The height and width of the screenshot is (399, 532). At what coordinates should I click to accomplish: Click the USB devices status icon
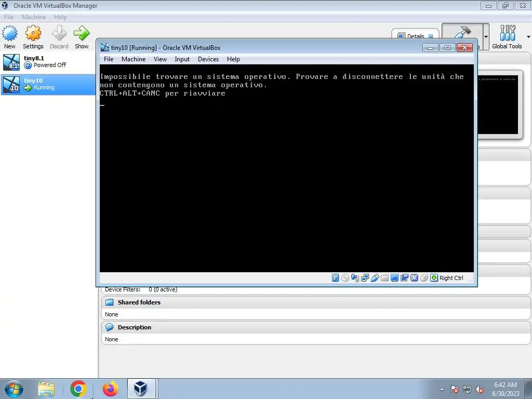pos(375,278)
